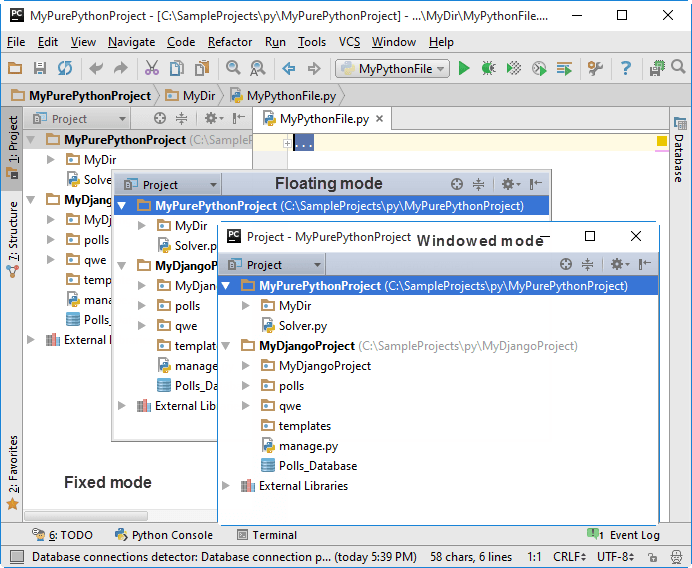Click the horizontal scrollbar of fixed Project panel
Image resolution: width=692 pixels, height=568 pixels.
pos(86,515)
